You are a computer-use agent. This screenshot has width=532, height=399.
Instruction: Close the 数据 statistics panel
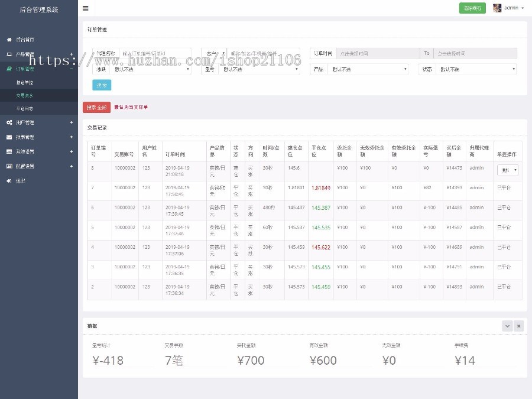click(x=519, y=326)
